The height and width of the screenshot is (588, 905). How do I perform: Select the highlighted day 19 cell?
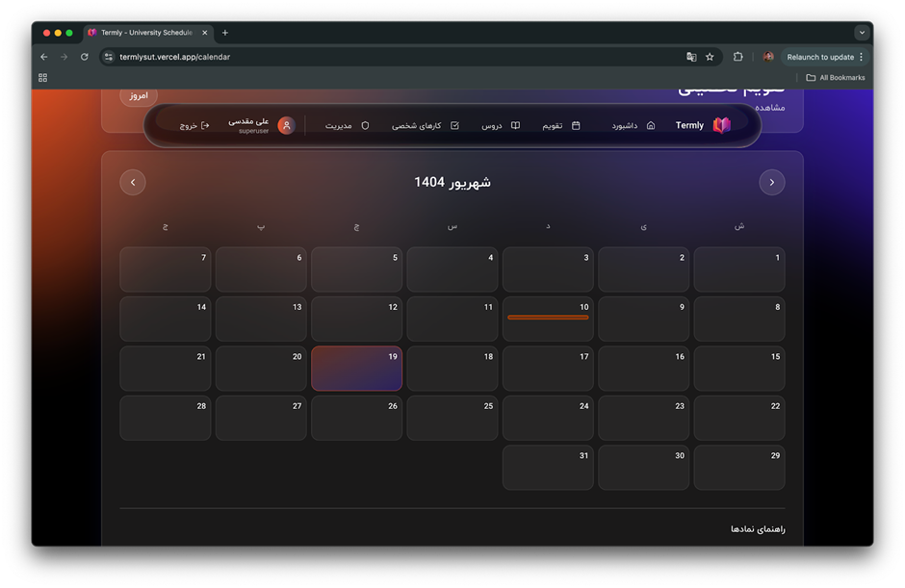[356, 369]
